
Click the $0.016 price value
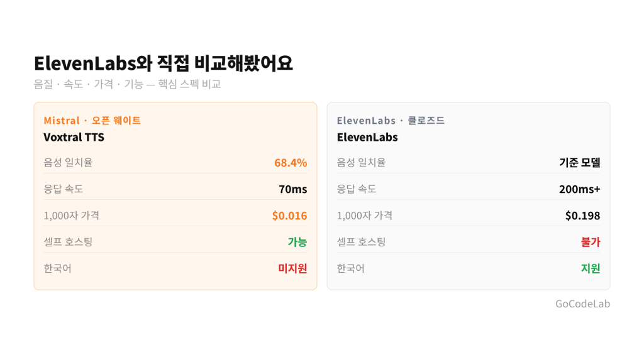click(x=289, y=216)
